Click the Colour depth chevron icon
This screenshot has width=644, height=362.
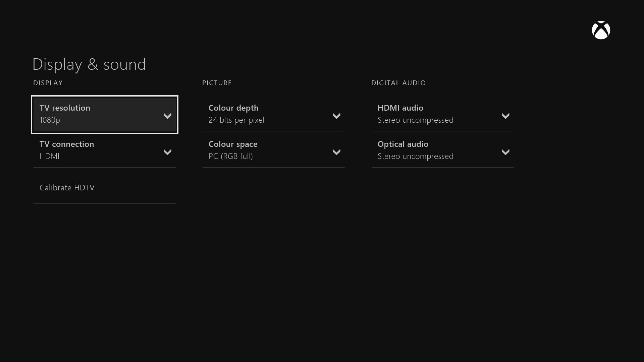click(337, 116)
